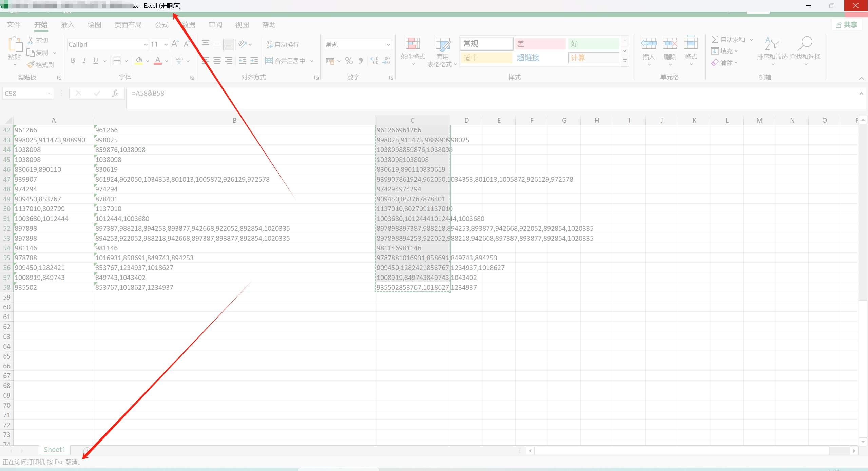Apply bold formatting from the font group
This screenshot has width=868, height=471.
(x=73, y=60)
